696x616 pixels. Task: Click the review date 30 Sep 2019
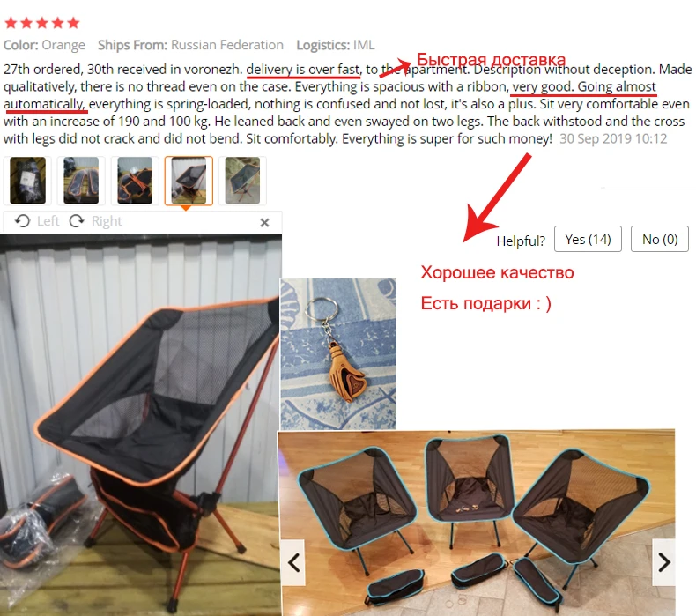613,138
